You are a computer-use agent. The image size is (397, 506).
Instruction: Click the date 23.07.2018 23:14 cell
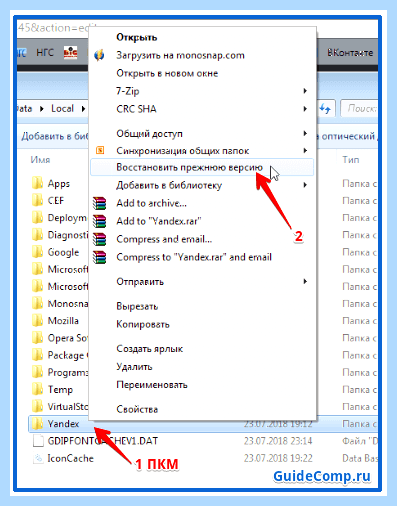pyautogui.click(x=278, y=441)
